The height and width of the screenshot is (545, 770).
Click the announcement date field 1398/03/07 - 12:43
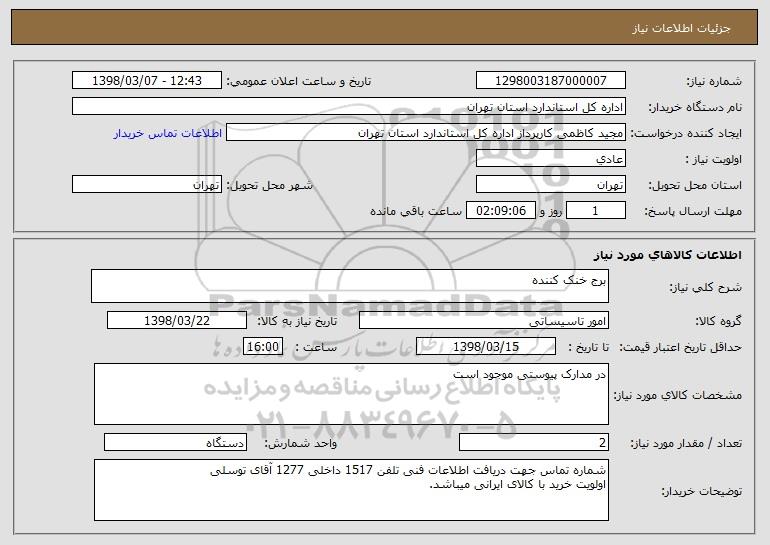(147, 80)
